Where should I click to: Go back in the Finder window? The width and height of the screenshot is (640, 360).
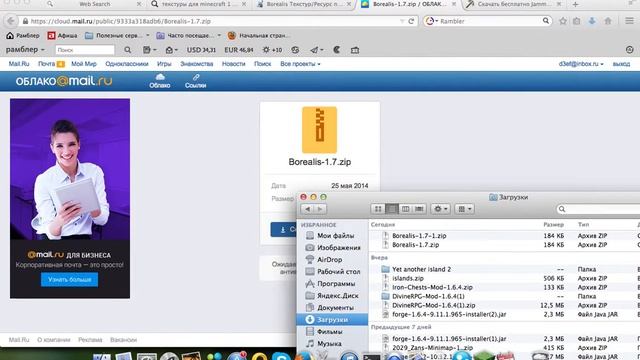(307, 209)
